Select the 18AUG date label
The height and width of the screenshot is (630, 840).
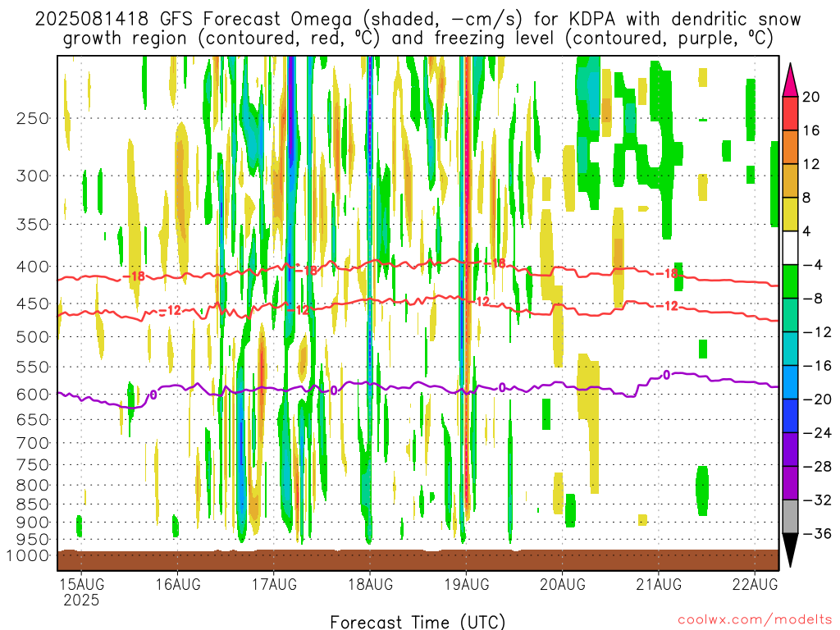[370, 584]
